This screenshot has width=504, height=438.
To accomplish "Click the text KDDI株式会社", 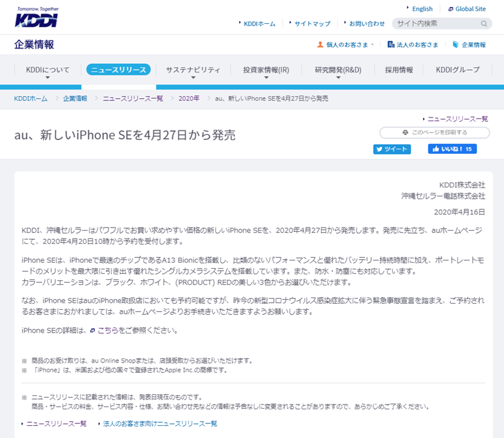I will [x=462, y=185].
